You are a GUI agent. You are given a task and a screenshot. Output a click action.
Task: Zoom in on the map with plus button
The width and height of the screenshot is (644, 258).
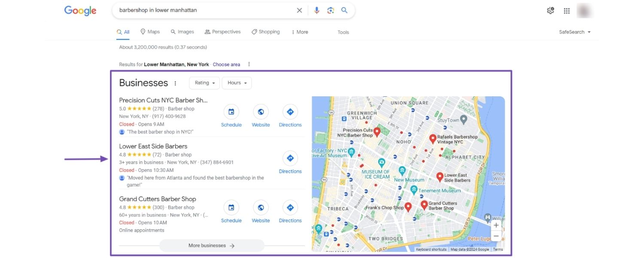tap(496, 225)
